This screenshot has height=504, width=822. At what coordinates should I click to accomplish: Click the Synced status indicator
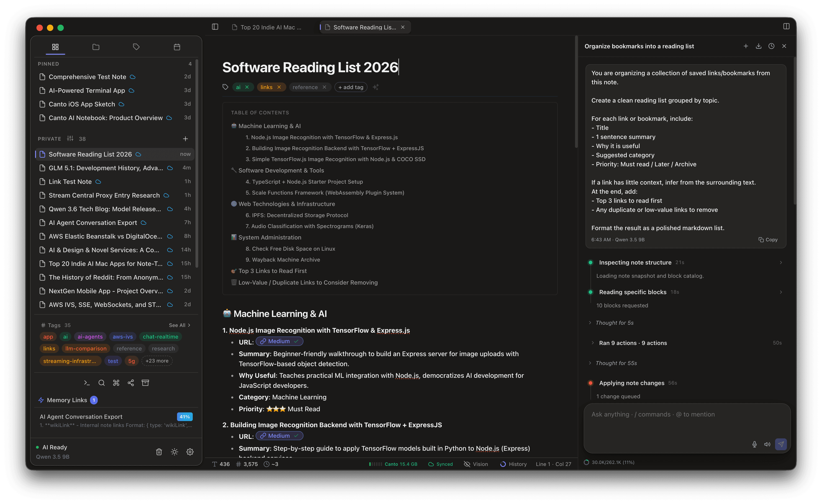440,464
